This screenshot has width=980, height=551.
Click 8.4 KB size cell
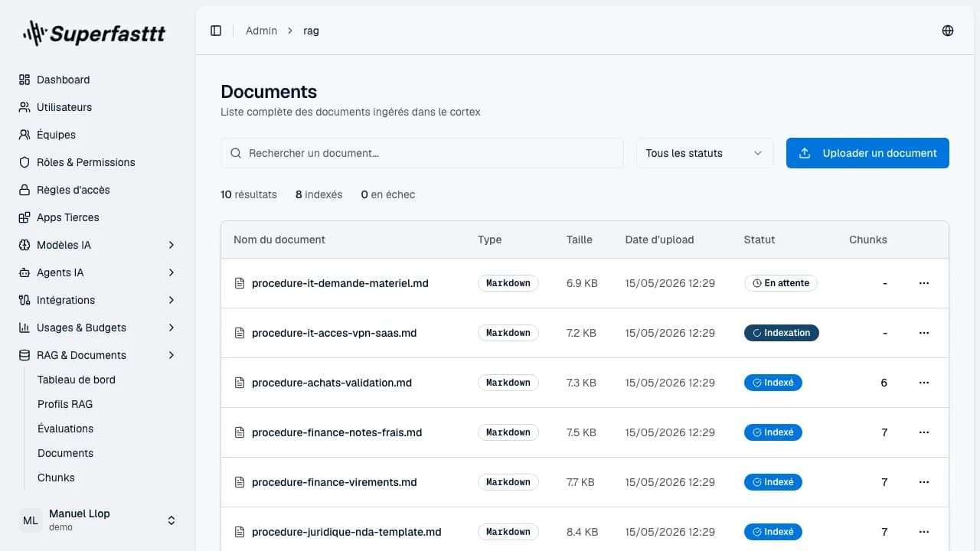582,532
